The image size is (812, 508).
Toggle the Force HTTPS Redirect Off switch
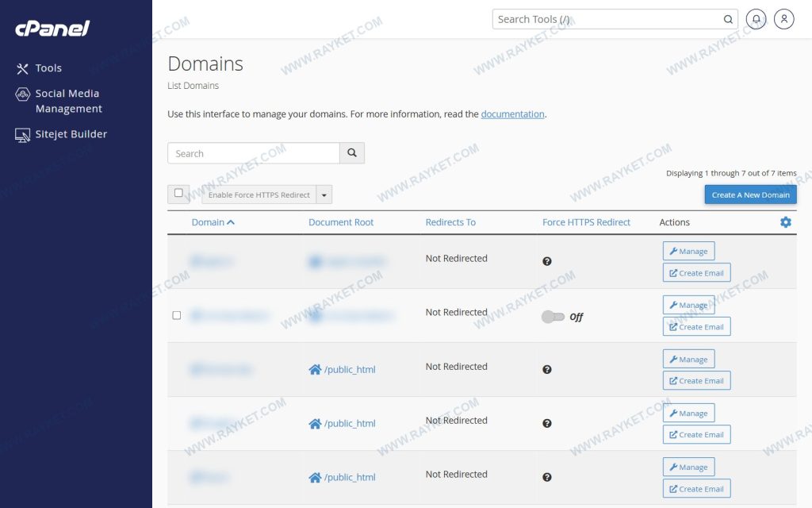553,317
